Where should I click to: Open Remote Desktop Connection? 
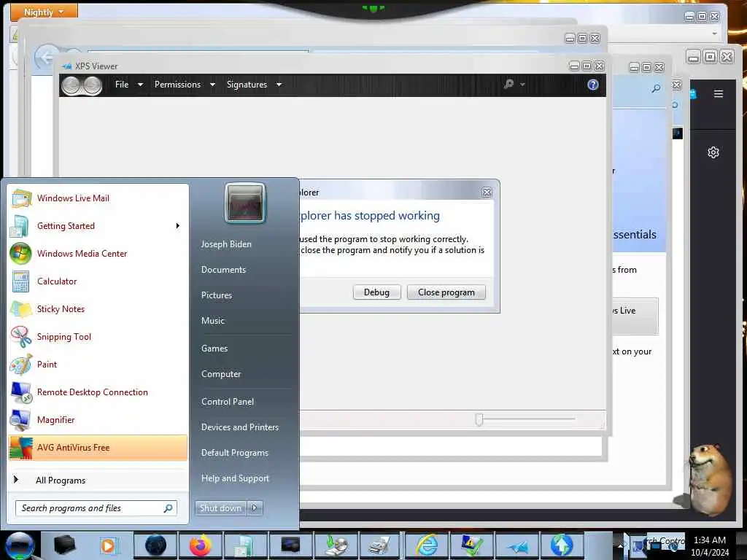98,392
